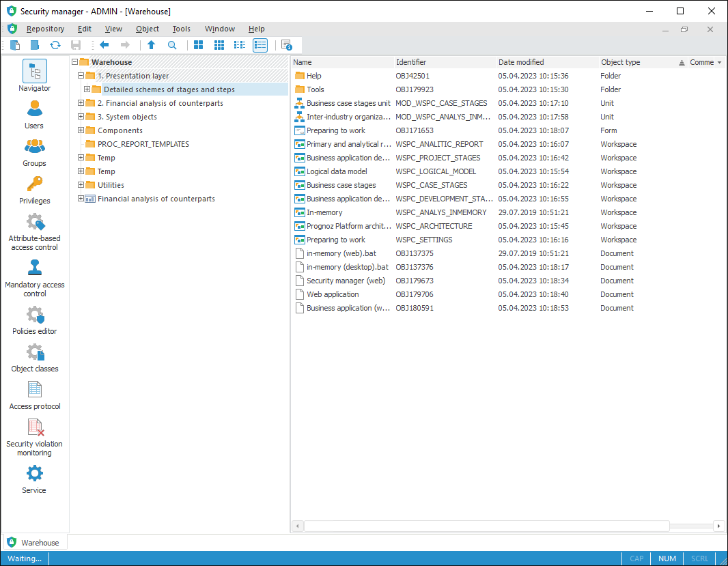Switch to large icons view
The width and height of the screenshot is (728, 566).
(198, 45)
